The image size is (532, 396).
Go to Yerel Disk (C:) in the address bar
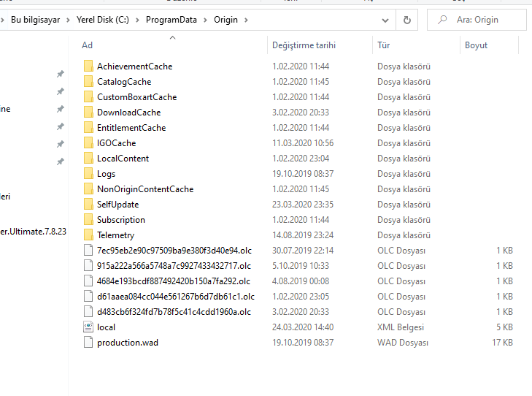coord(103,20)
